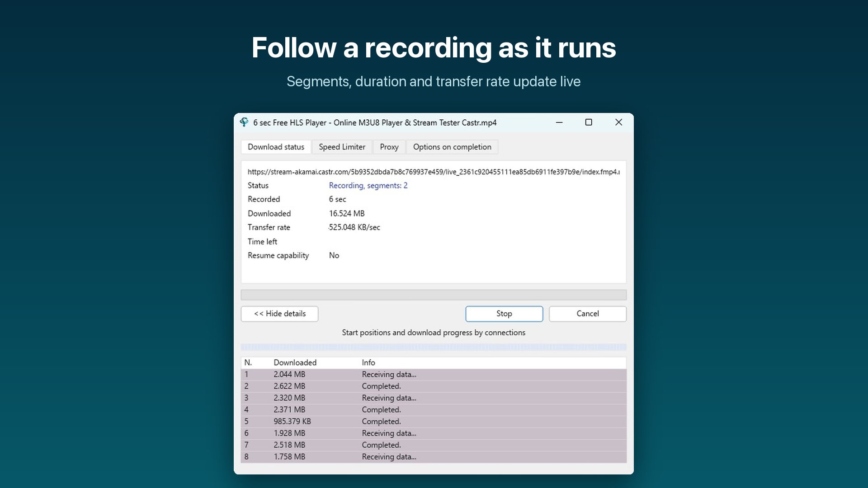
Task: Maximize the download window
Action: click(x=589, y=122)
